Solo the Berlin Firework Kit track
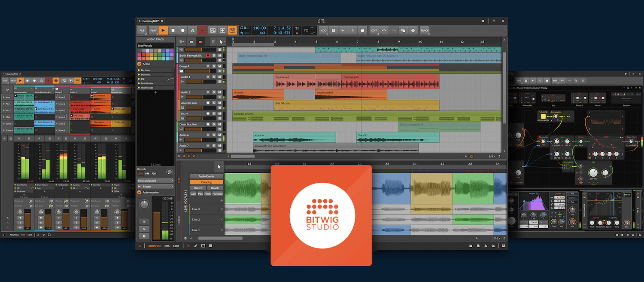The height and width of the screenshot is (282, 644). 214,55
